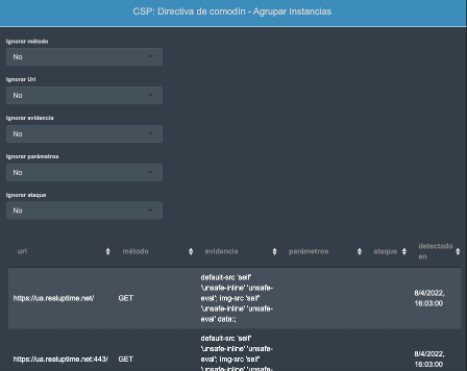Open the Ignorar Url dropdown
467x371 pixels.
84,95
